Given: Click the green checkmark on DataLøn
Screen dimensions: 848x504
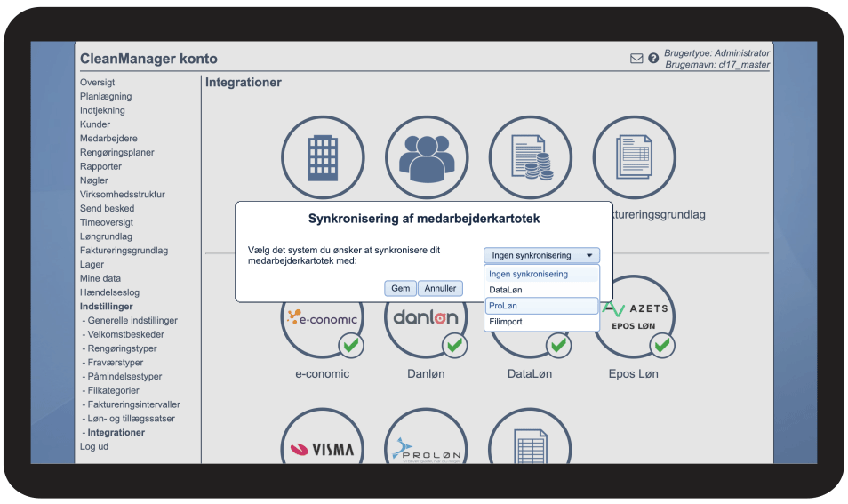Looking at the screenshot, I should pyautogui.click(x=558, y=345).
